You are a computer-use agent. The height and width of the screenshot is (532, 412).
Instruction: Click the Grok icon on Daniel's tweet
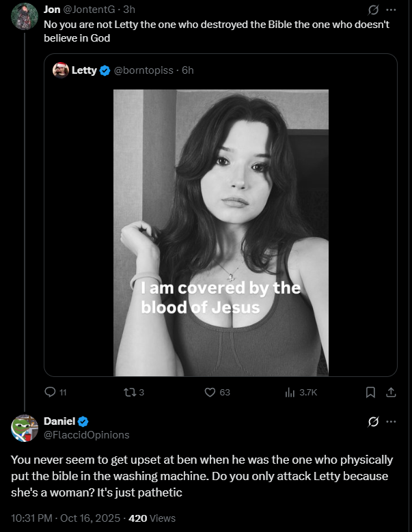coord(374,421)
